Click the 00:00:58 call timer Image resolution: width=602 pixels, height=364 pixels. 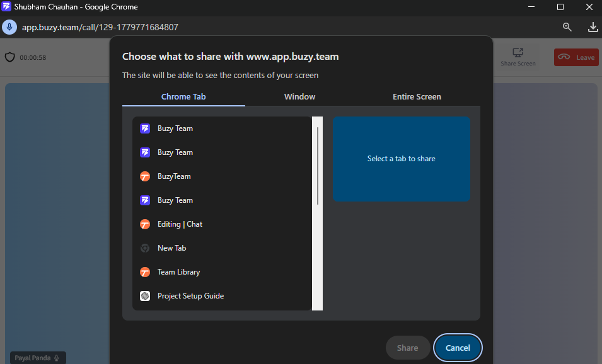(x=33, y=57)
